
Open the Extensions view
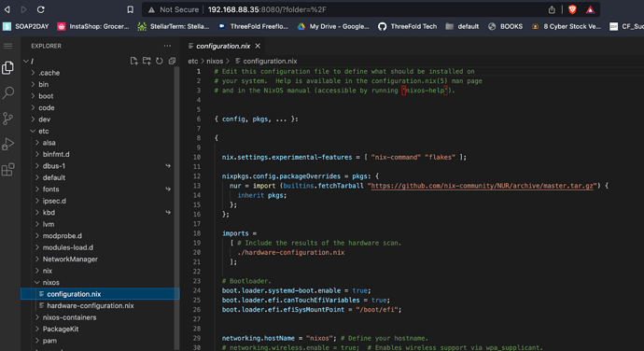click(x=7, y=169)
